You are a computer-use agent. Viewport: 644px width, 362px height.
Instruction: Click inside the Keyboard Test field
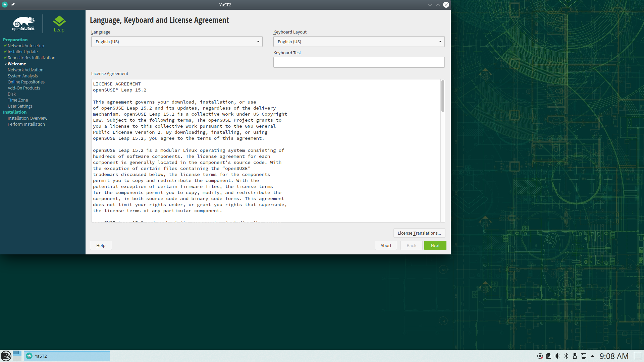click(x=359, y=62)
